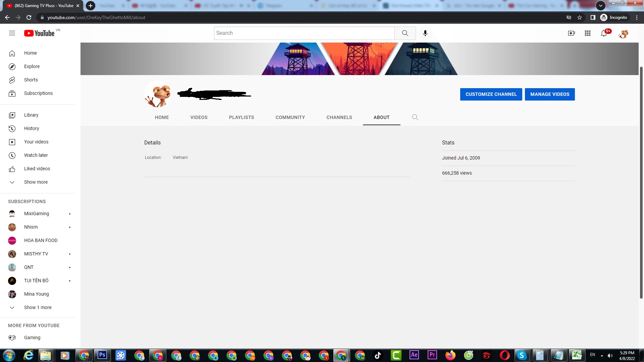Image resolution: width=644 pixels, height=362 pixels.
Task: Switch to the Community tab
Action: tap(290, 117)
